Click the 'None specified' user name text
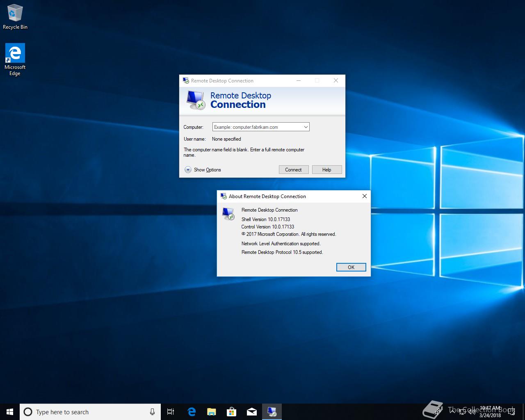 [226, 139]
